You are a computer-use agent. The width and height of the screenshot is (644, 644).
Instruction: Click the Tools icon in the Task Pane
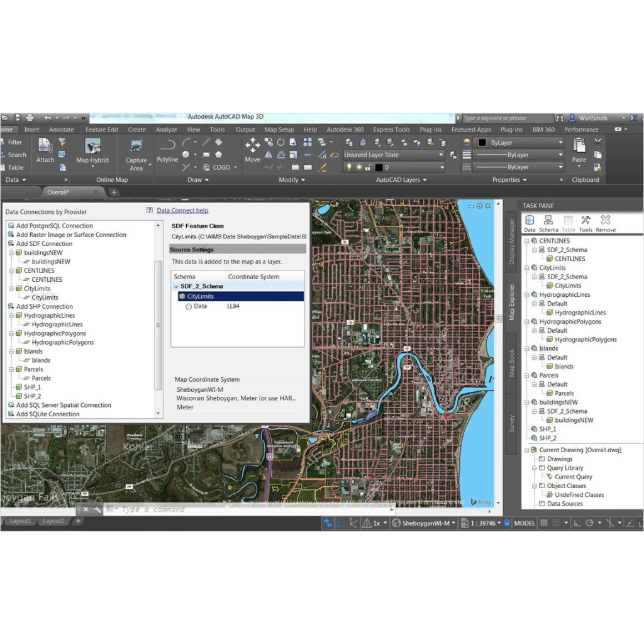(586, 222)
